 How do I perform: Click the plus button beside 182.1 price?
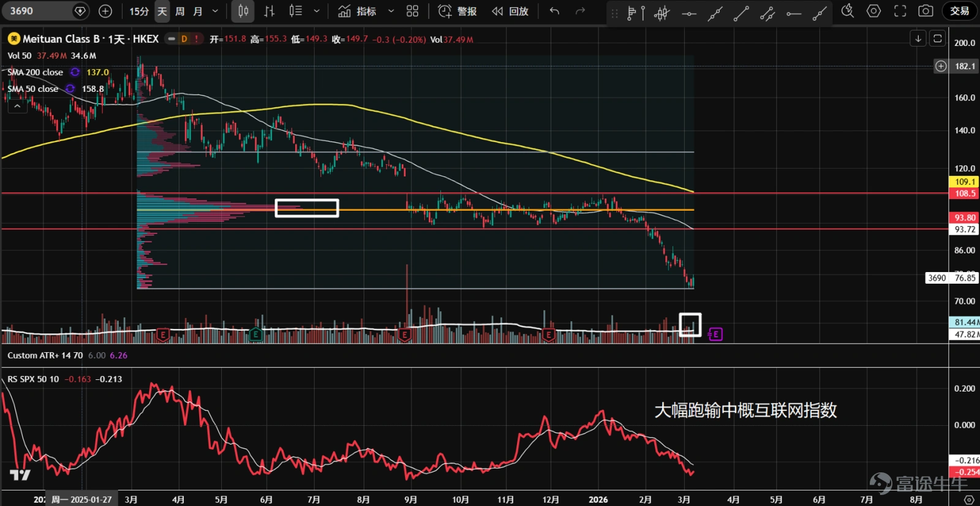tap(941, 66)
